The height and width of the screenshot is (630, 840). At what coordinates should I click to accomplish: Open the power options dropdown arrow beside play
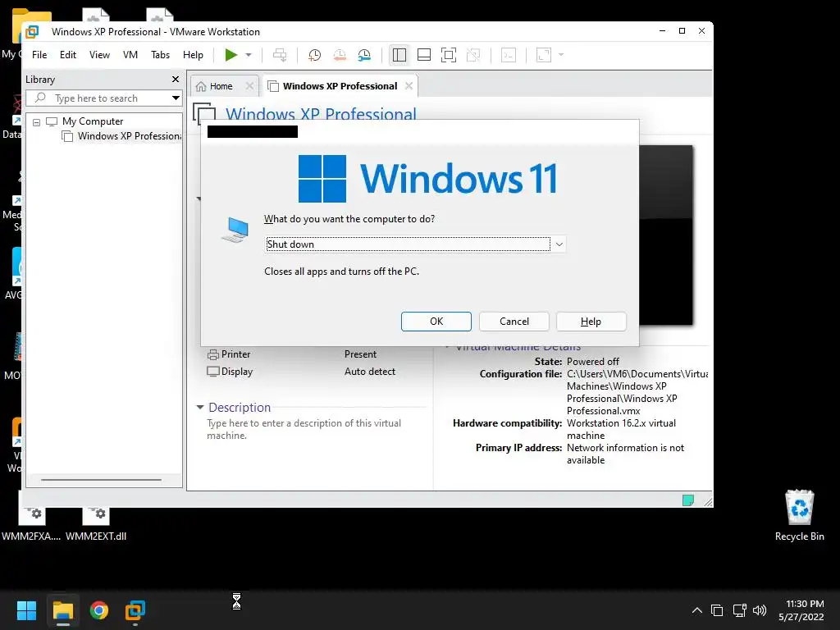pos(249,55)
